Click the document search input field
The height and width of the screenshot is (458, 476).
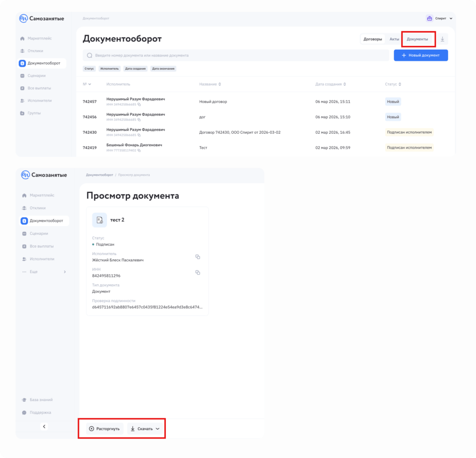(x=236, y=55)
